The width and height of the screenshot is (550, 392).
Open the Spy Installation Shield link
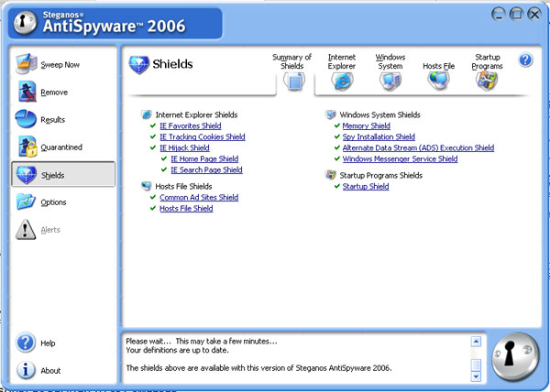(x=379, y=137)
